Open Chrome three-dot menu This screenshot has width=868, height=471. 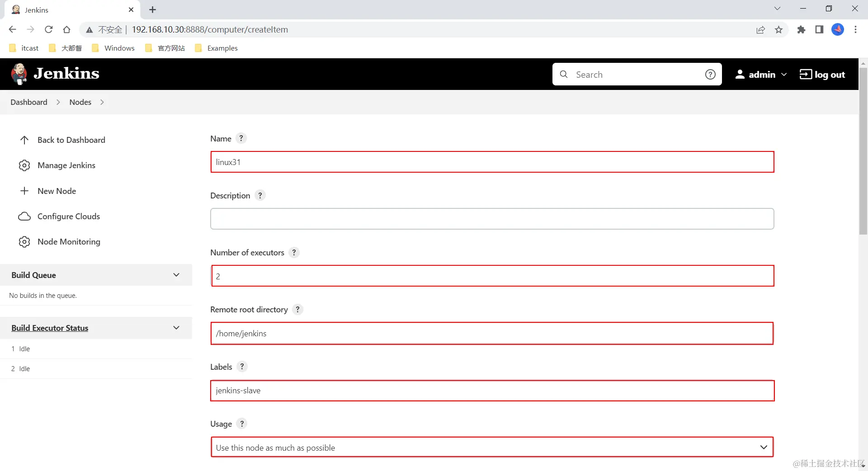855,29
